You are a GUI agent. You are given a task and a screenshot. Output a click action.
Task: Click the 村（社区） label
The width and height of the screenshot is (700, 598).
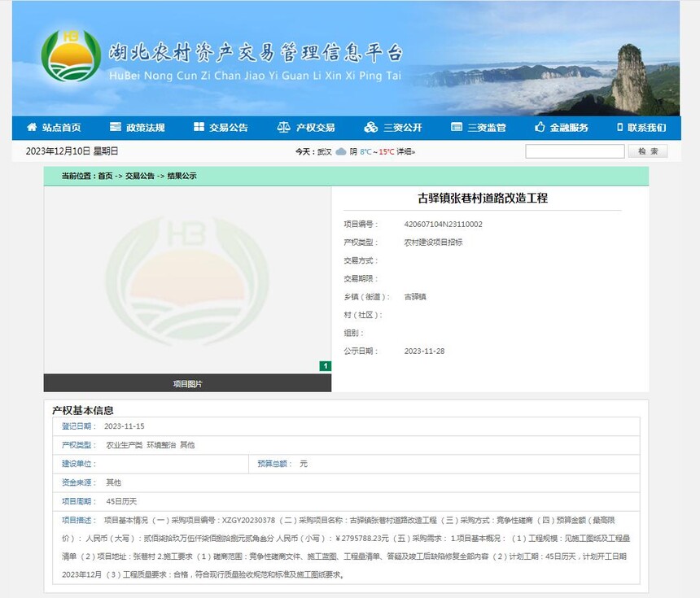(363, 315)
